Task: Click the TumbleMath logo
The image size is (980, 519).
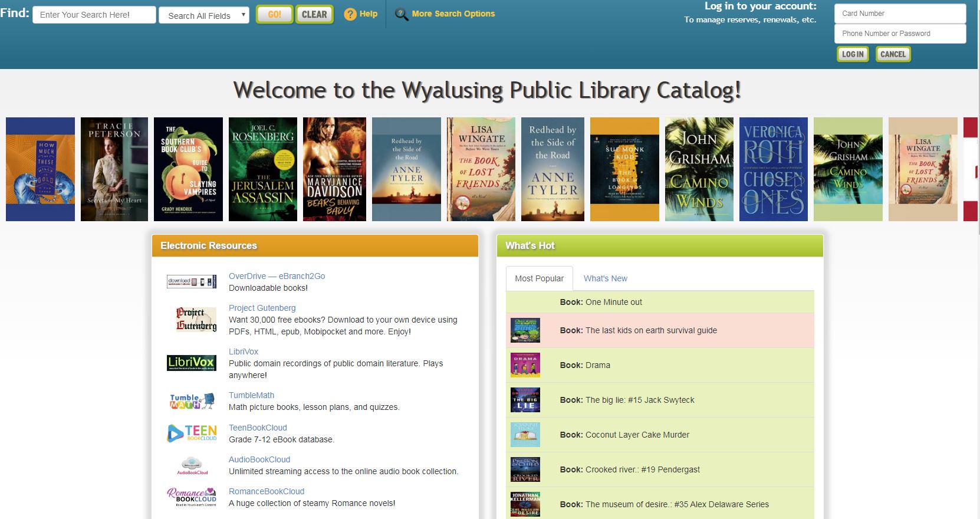Action: [x=192, y=402]
